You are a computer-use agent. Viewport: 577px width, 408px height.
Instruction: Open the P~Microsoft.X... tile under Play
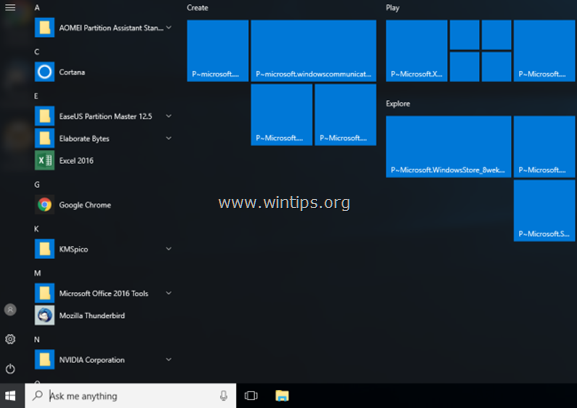click(x=417, y=51)
